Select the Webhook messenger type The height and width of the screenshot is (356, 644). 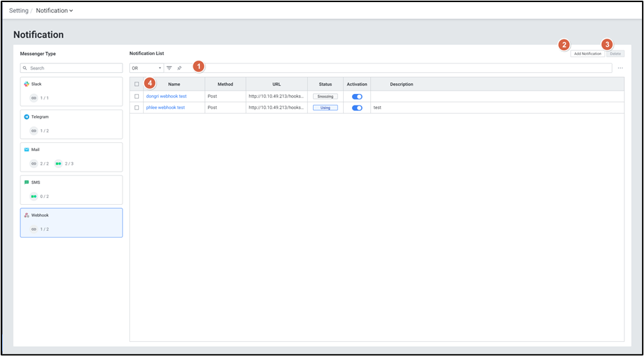click(71, 222)
